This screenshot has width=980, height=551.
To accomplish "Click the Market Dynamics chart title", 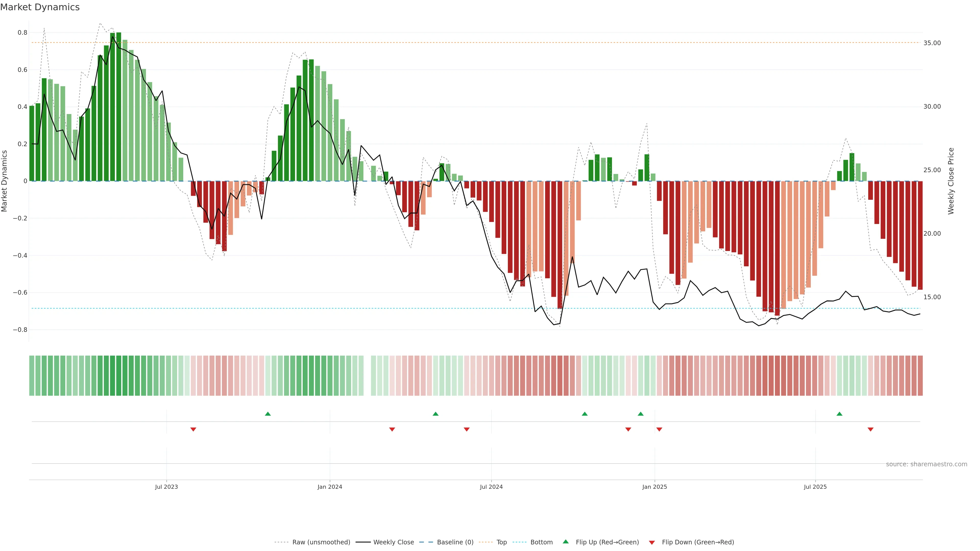I will 40,7.
